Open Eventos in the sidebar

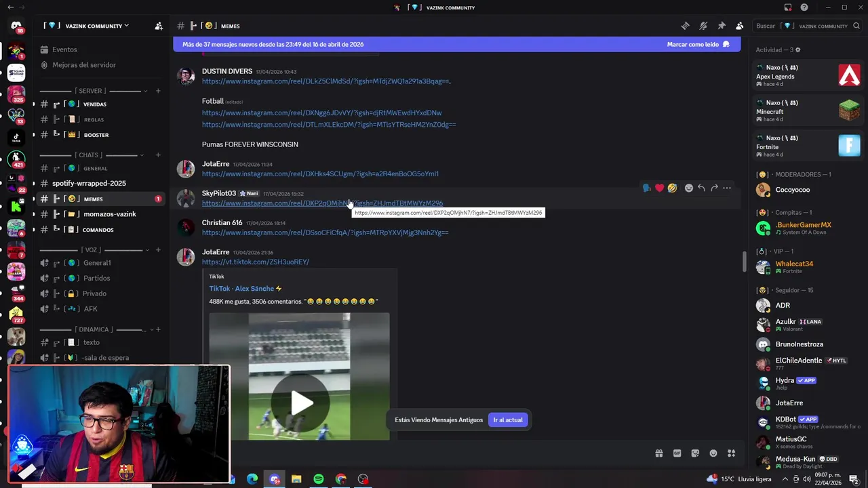click(x=65, y=49)
